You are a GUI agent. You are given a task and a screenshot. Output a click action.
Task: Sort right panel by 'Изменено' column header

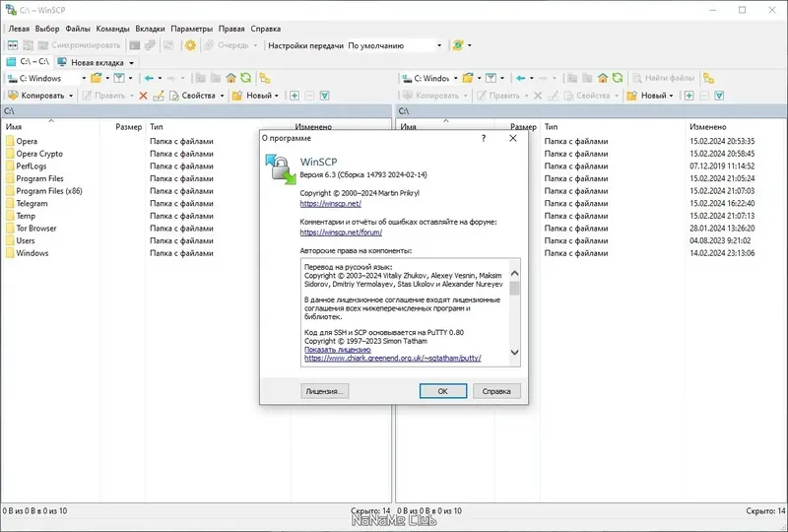pos(735,127)
